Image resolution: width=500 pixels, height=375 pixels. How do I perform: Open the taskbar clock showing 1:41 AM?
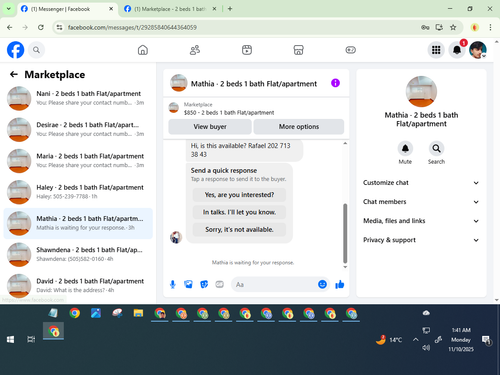461,340
